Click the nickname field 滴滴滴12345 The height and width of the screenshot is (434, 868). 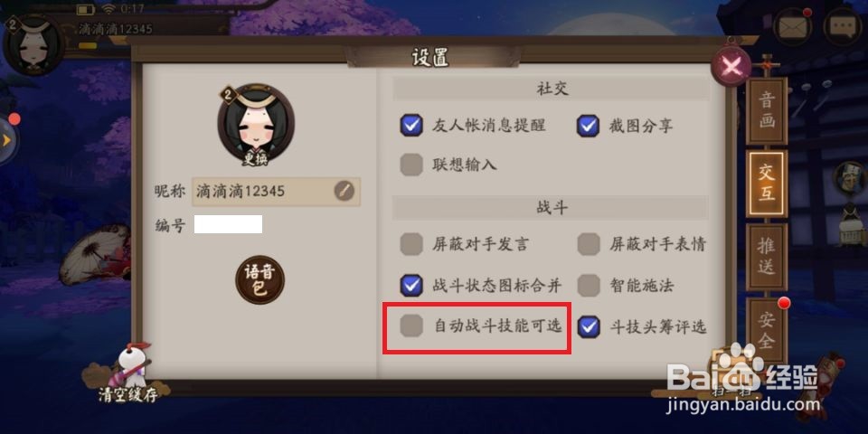[x=277, y=192]
